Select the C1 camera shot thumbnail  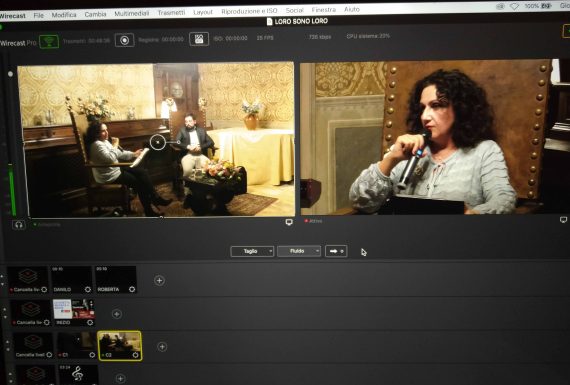point(77,345)
